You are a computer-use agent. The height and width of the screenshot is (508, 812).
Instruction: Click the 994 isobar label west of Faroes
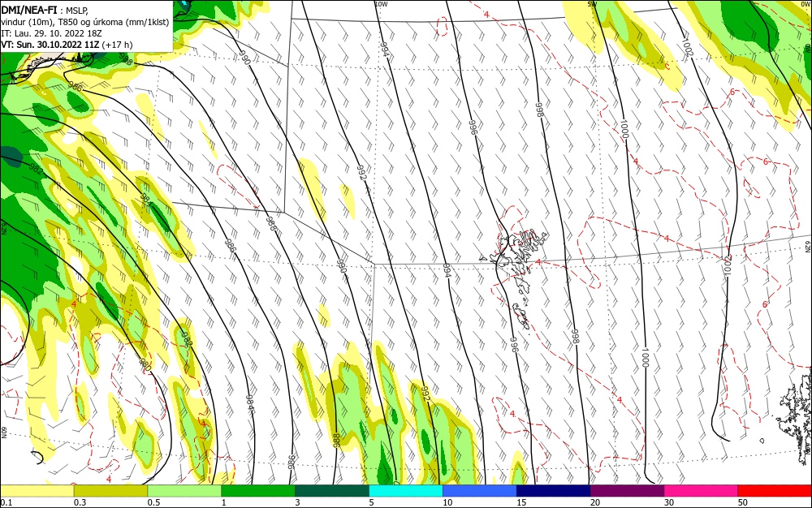click(x=447, y=270)
